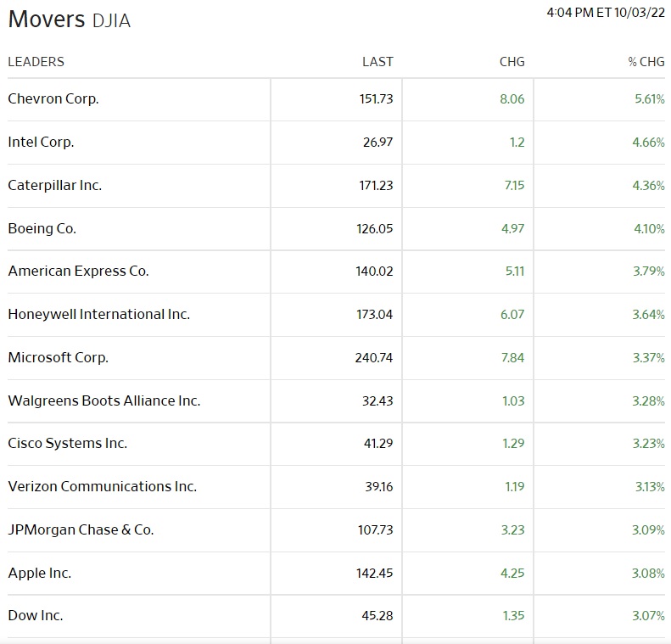Click the Apple Inc. company name
The image size is (671, 644).
pyautogui.click(x=39, y=573)
